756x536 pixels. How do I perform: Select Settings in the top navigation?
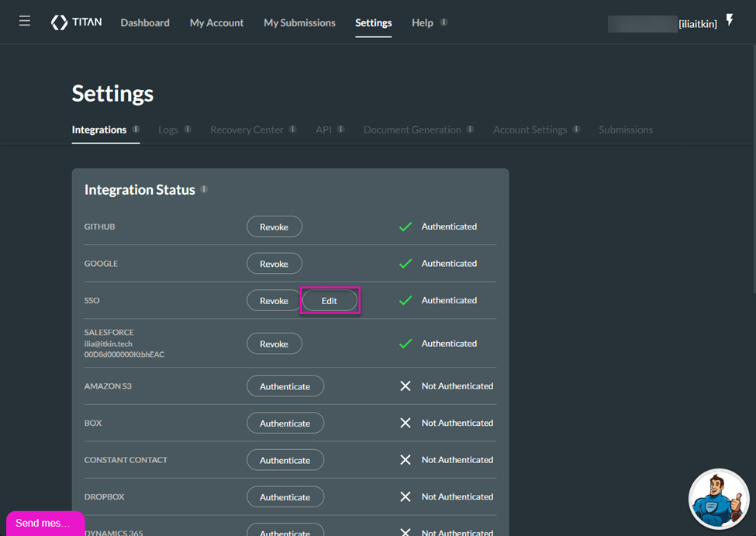(x=374, y=22)
